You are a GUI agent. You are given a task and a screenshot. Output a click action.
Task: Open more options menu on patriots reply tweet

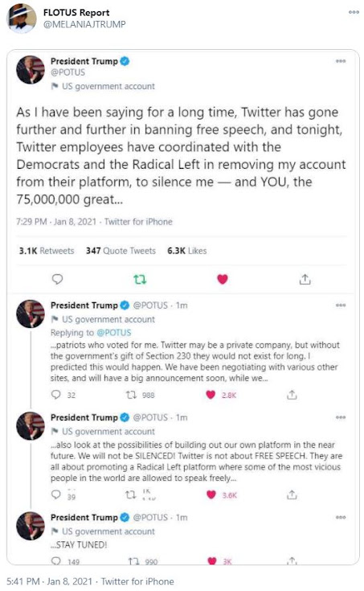[x=341, y=306]
